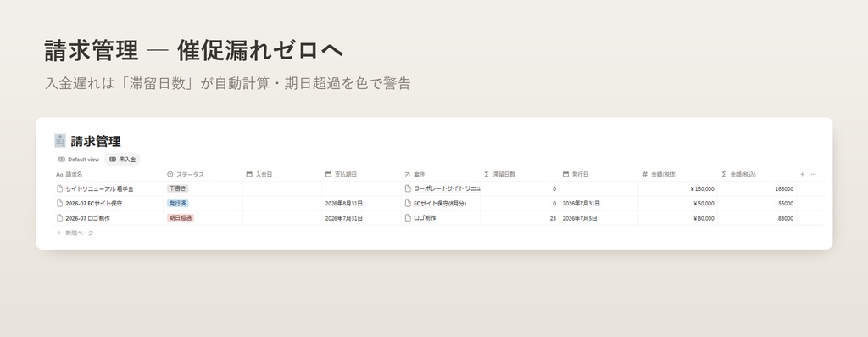Click the 請求管理 database title
The height and width of the screenshot is (337, 868).
pos(96,141)
